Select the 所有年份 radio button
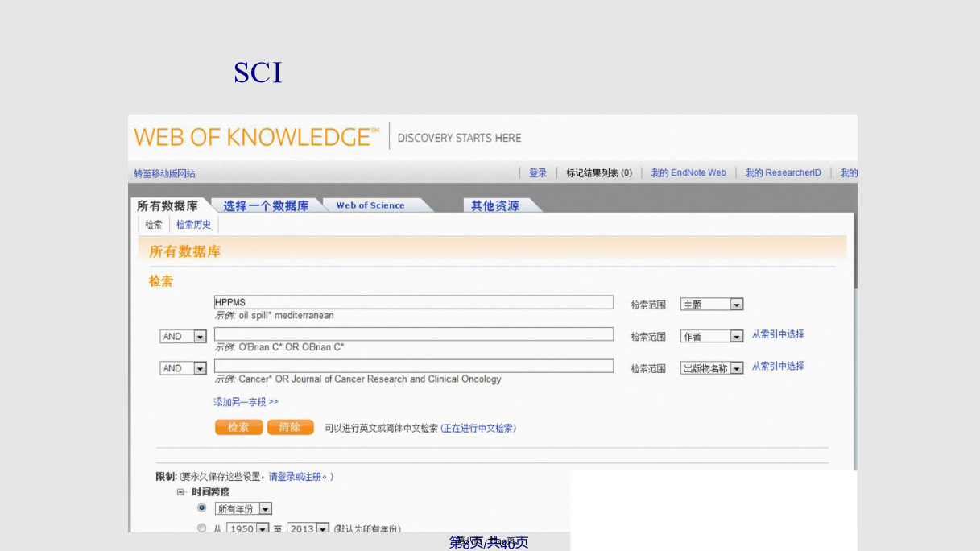980x551 pixels. point(202,507)
